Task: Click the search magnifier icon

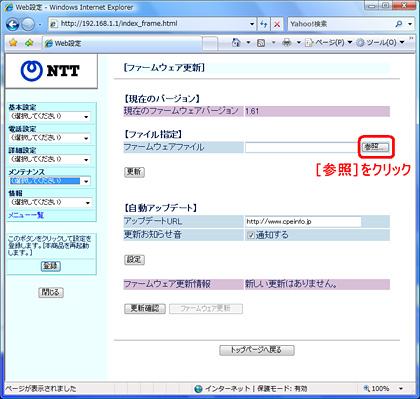Action: click(398, 24)
